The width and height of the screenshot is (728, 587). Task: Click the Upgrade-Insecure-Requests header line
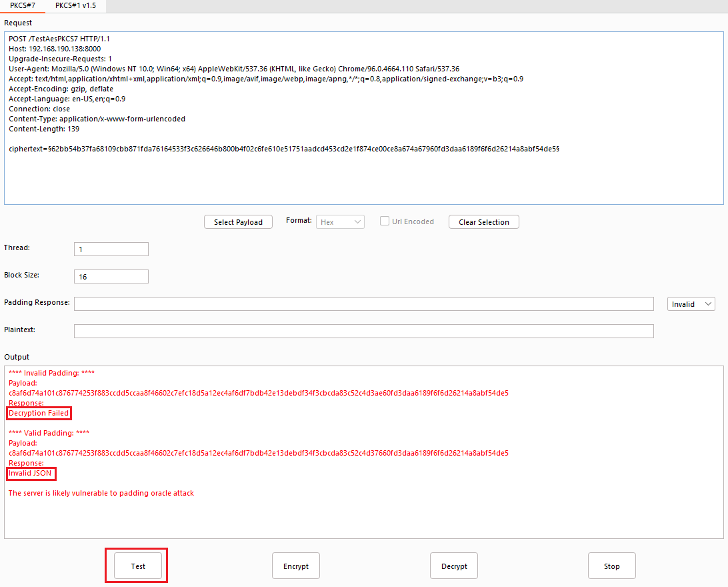(x=60, y=59)
